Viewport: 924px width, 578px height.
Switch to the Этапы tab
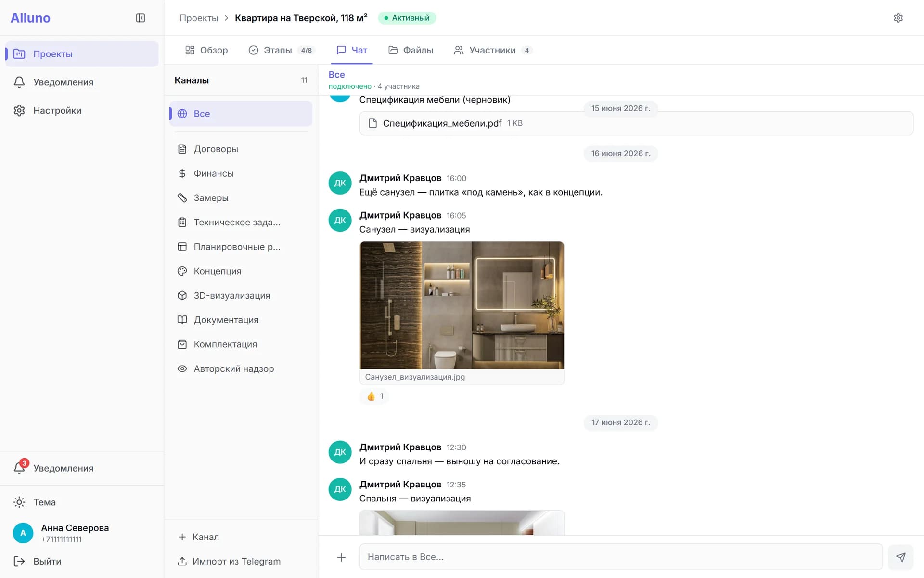(x=282, y=50)
